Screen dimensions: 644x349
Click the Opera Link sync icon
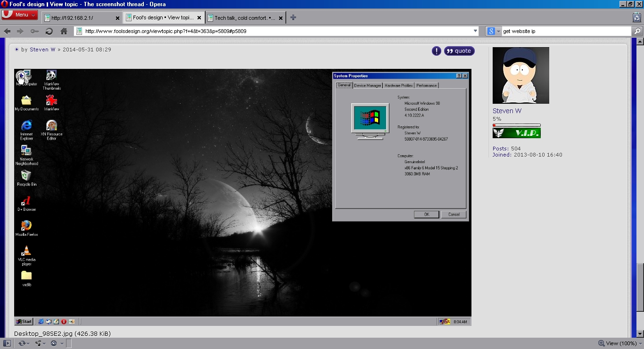pos(22,343)
